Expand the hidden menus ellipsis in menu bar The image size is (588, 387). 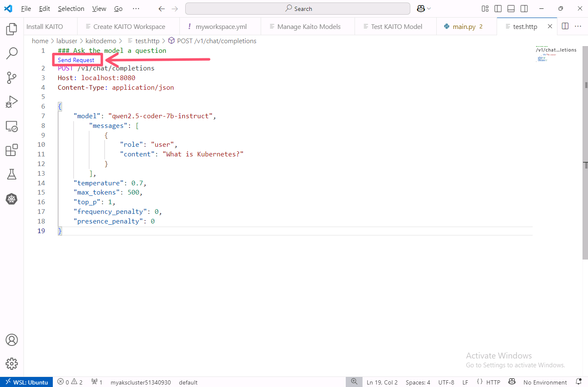tap(136, 8)
